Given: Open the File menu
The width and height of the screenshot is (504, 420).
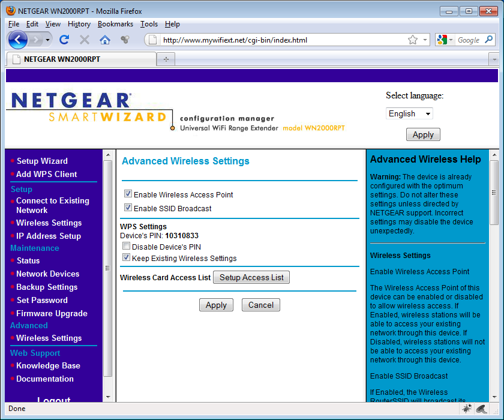Looking at the screenshot, I should coord(14,24).
